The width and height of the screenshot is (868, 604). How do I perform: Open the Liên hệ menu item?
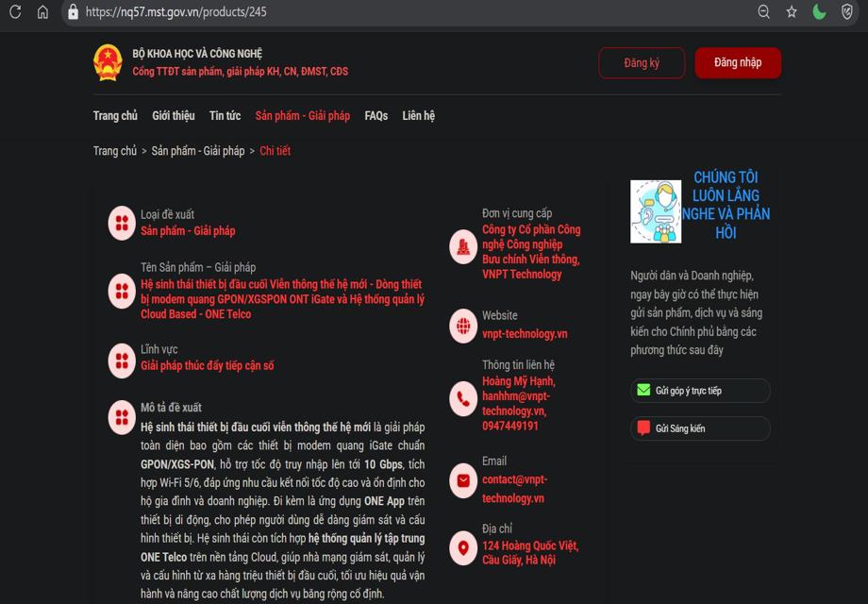(x=419, y=116)
